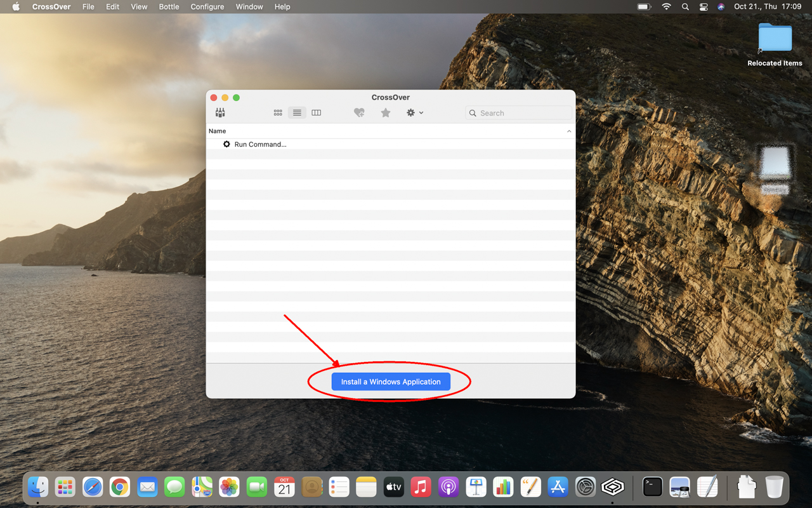Select the Relocated Items desktop folder
Viewport: 812px width, 508px height.
click(x=775, y=45)
